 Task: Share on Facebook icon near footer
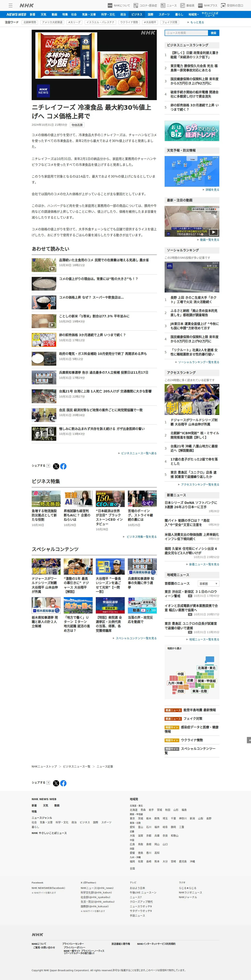tap(63, 783)
